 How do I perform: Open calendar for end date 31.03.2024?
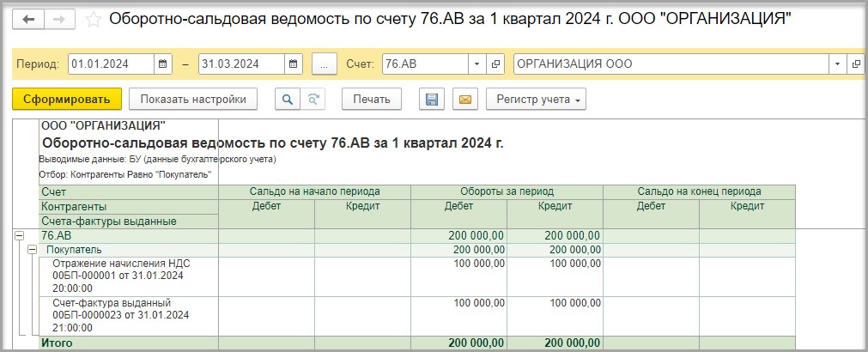(x=294, y=64)
